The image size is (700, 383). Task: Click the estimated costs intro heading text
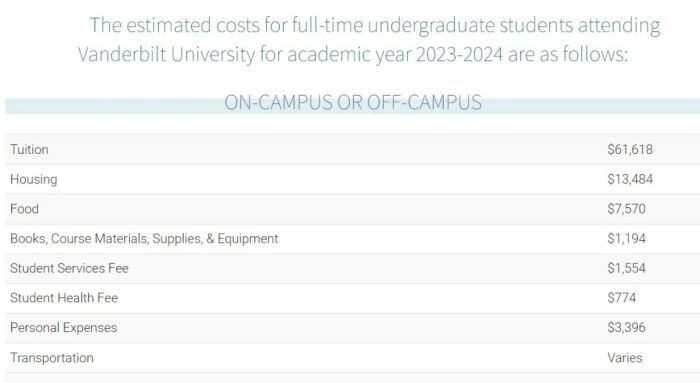pyautogui.click(x=369, y=39)
